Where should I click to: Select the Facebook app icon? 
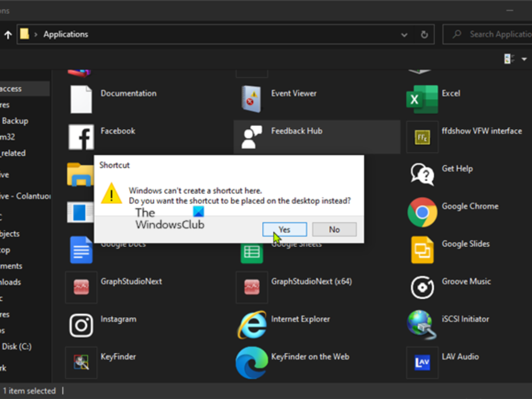[81, 137]
